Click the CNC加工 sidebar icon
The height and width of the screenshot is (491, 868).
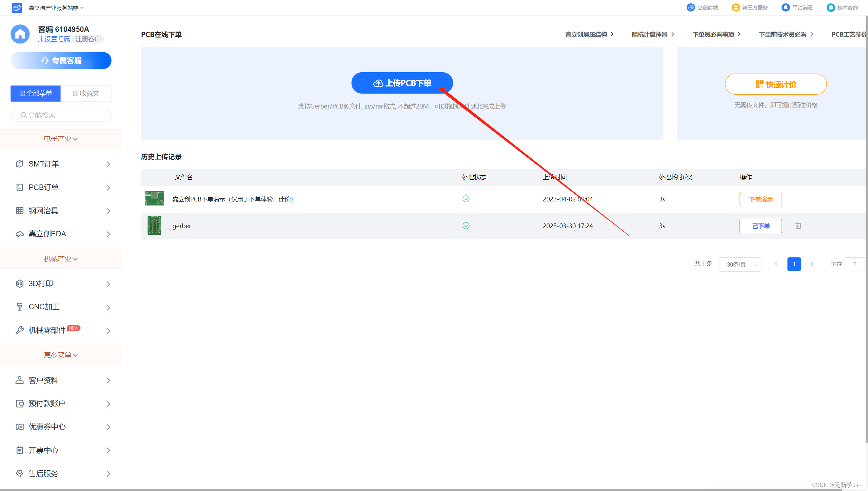20,307
